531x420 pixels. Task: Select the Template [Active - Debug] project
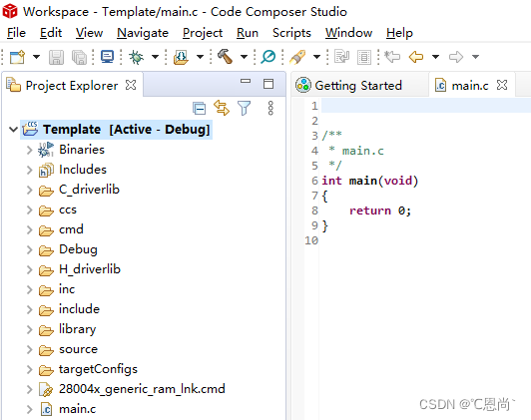click(117, 130)
